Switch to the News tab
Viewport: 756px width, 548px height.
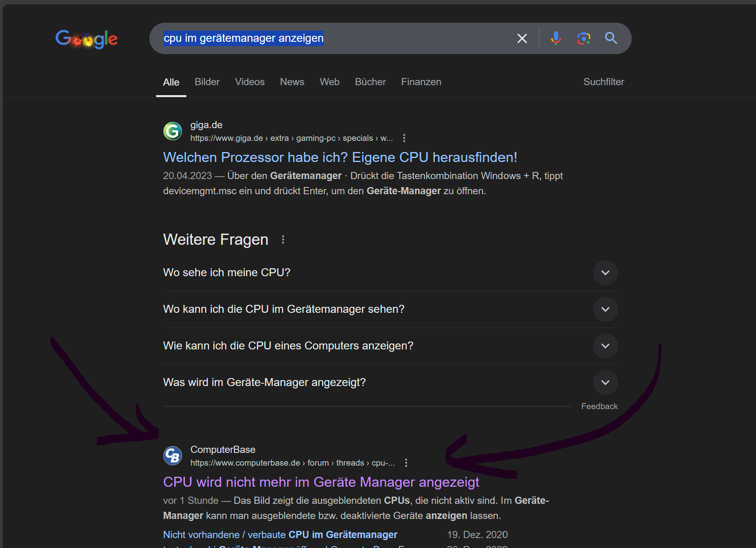tap(292, 82)
